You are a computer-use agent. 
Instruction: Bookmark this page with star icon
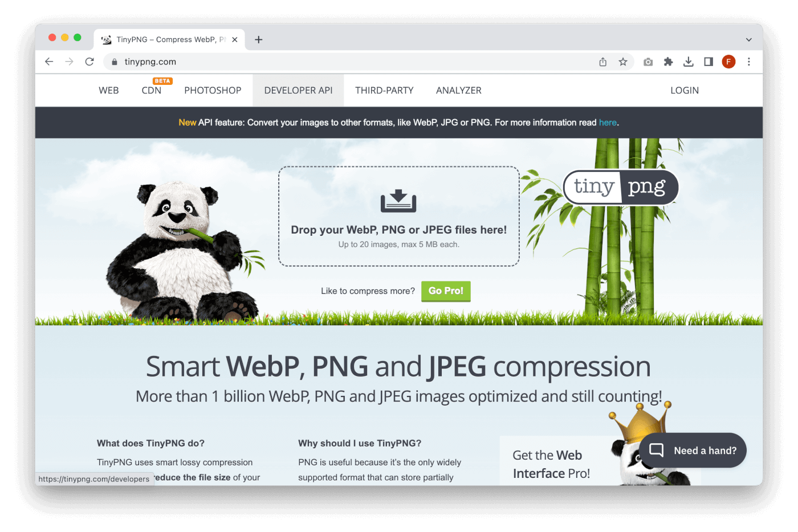click(x=623, y=62)
